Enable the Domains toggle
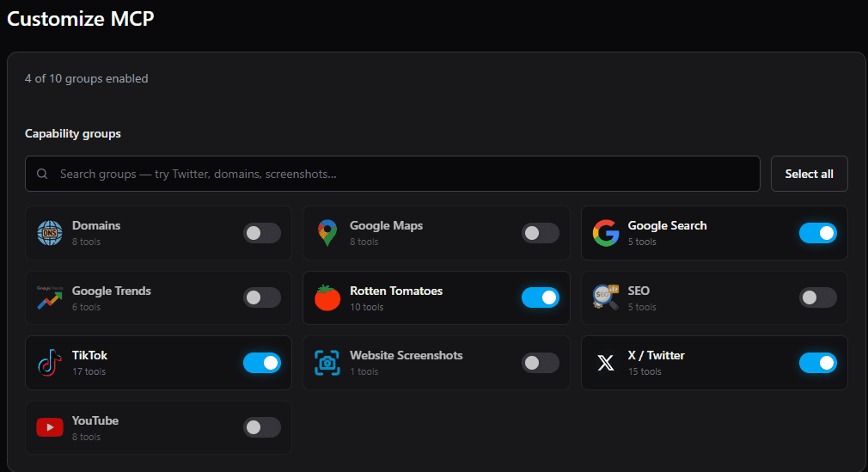Image resolution: width=868 pixels, height=472 pixels. coord(262,233)
